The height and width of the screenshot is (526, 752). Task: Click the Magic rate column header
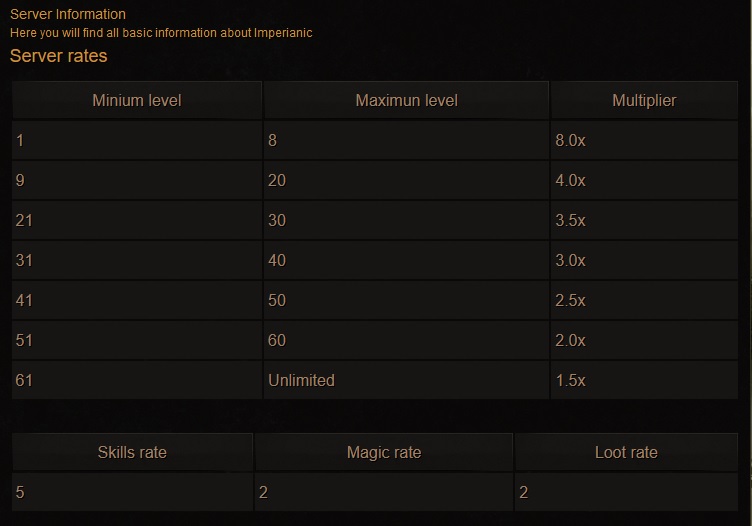pos(384,452)
